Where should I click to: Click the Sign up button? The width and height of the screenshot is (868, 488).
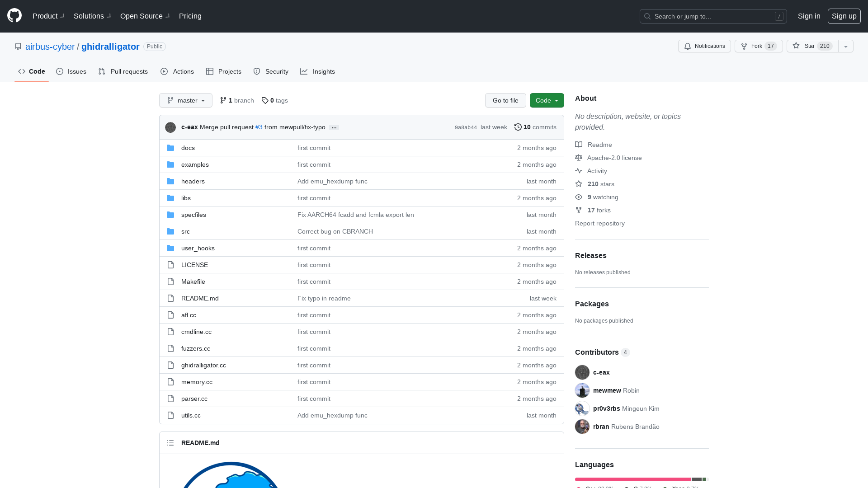[x=844, y=16]
